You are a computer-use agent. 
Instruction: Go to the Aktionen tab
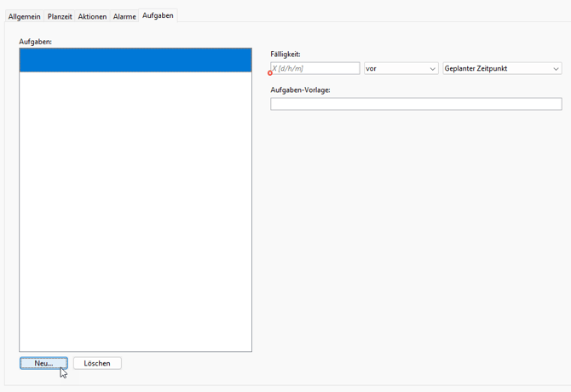pos(92,16)
